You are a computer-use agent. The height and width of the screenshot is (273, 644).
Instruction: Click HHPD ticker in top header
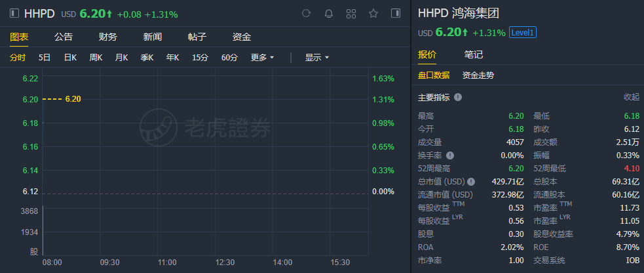(x=39, y=14)
